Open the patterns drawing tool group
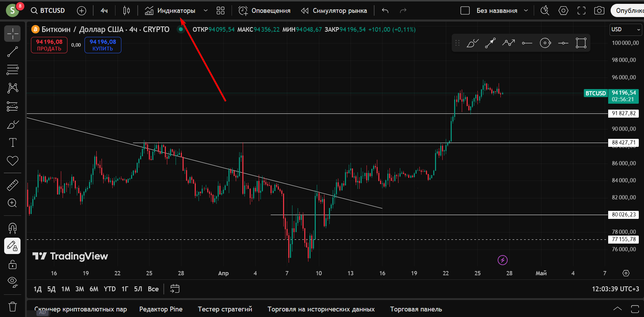The image size is (644, 317). (x=13, y=88)
